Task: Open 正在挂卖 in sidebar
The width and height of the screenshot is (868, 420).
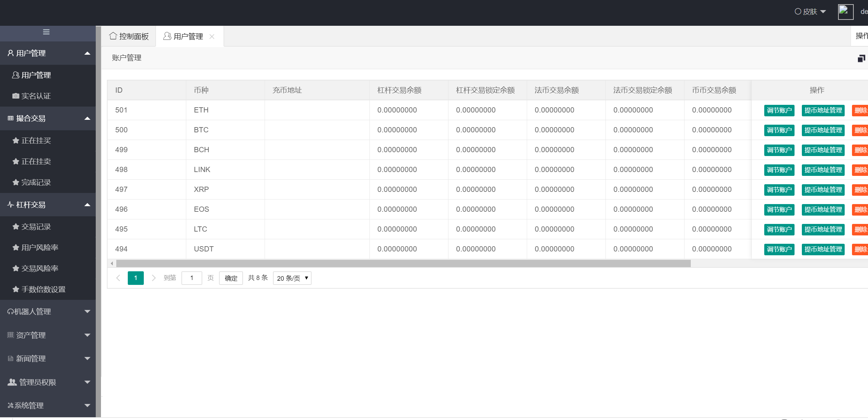Action: 48,162
